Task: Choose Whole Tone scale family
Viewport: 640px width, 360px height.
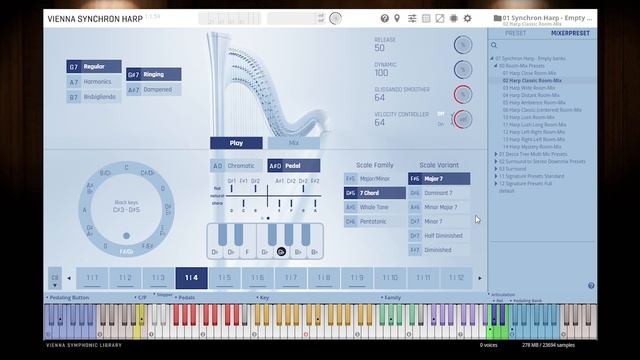Action: [375, 207]
